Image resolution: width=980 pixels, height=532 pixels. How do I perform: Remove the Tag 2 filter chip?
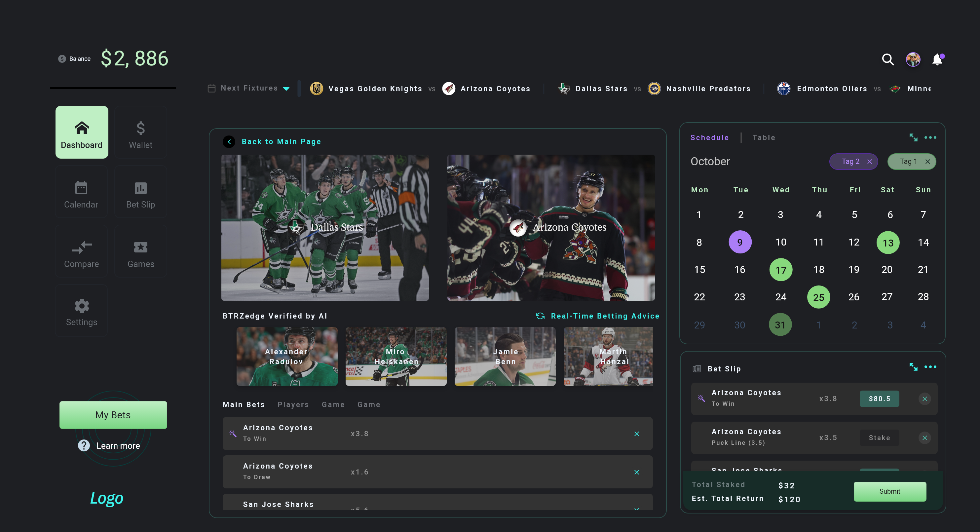(x=870, y=162)
